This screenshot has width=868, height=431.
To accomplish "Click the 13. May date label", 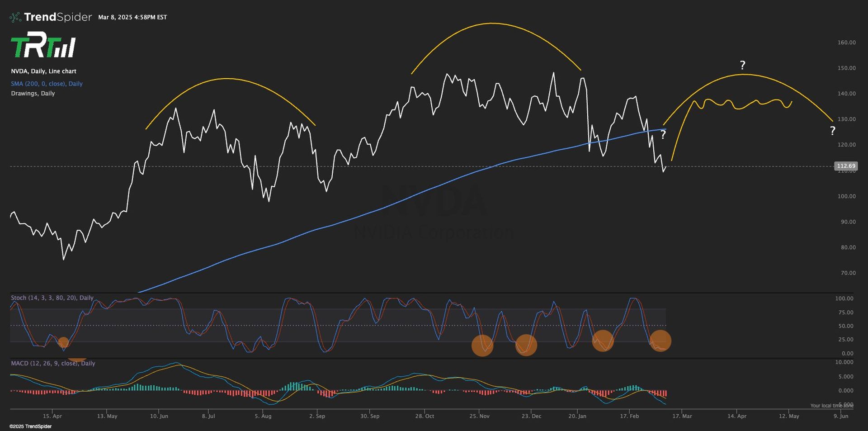I will click(107, 416).
